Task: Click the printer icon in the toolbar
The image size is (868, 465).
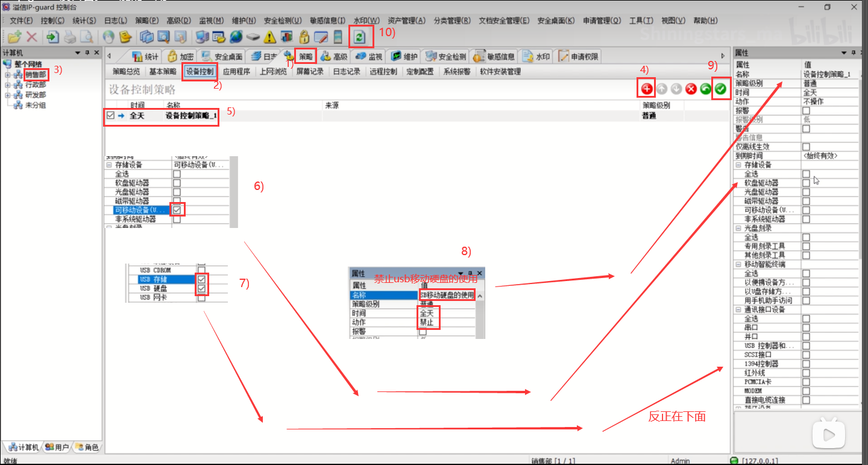Action: [71, 37]
